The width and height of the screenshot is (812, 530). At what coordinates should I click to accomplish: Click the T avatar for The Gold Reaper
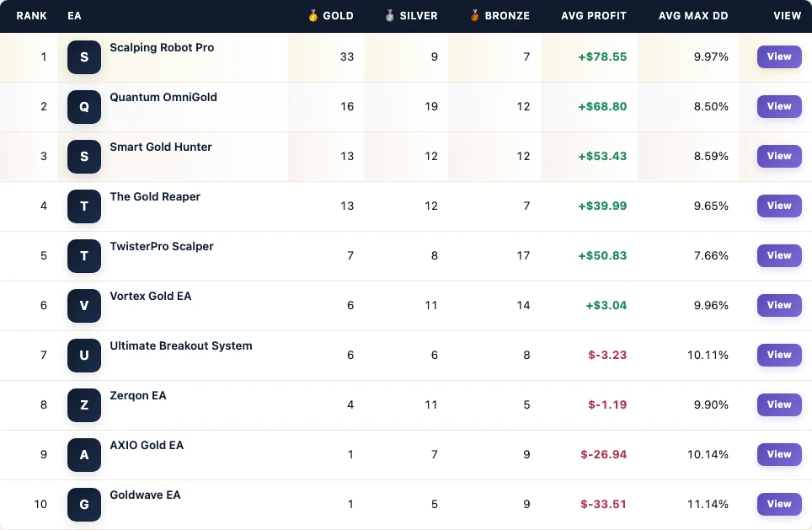(84, 206)
